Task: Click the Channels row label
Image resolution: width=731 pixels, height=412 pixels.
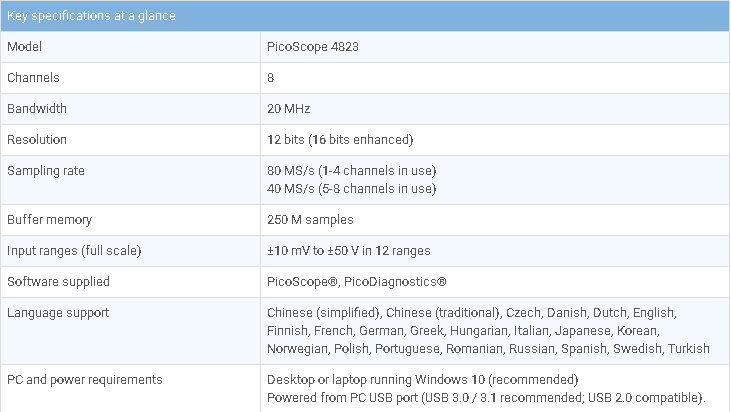Action: pyautogui.click(x=33, y=77)
